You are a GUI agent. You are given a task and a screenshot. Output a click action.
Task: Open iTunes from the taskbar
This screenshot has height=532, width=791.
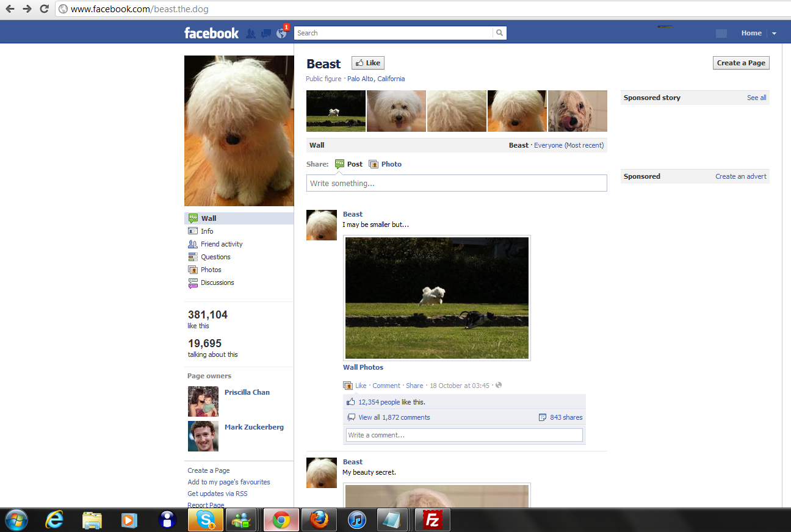[x=357, y=520]
